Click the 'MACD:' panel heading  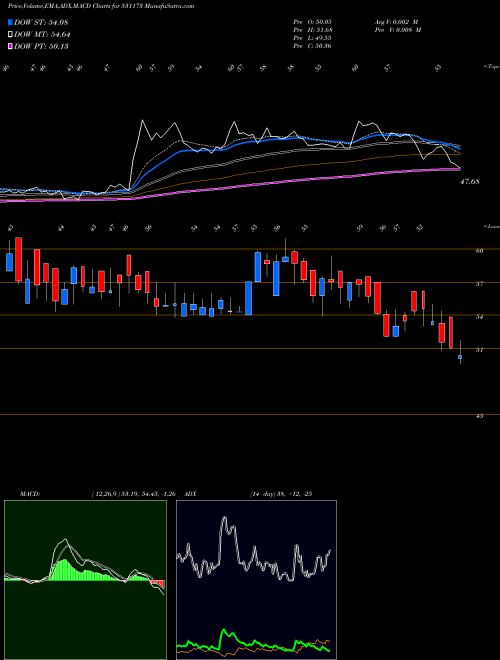(30, 494)
